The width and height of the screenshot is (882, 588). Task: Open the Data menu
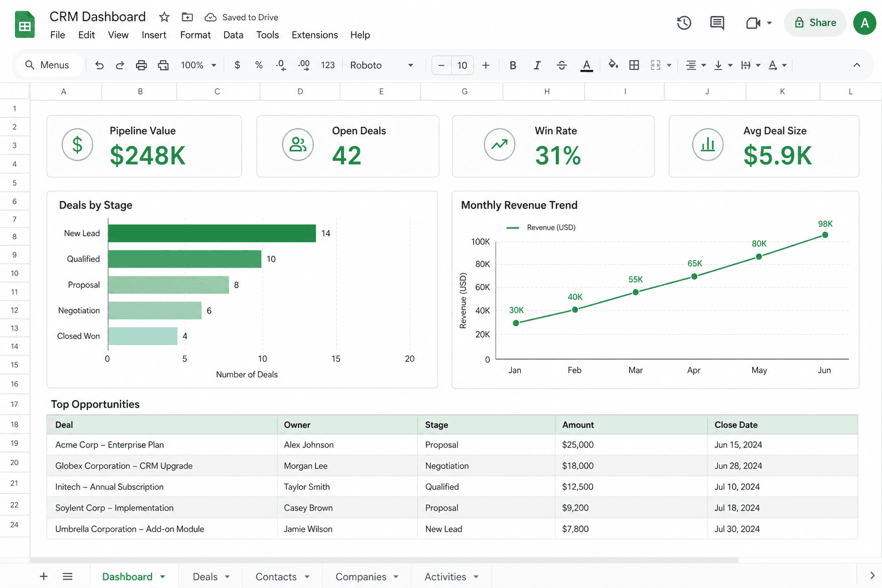coord(233,35)
